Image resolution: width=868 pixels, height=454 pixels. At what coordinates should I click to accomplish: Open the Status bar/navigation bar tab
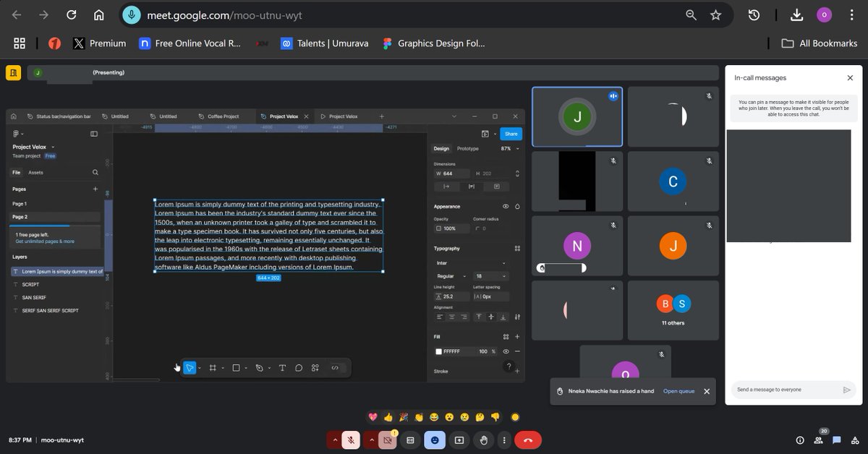coord(58,116)
